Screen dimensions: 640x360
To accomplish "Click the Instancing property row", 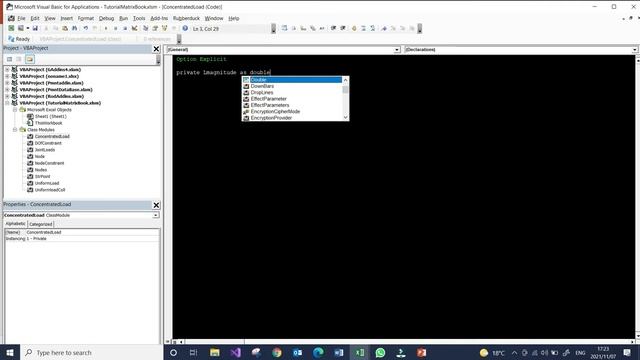I will (x=82, y=238).
